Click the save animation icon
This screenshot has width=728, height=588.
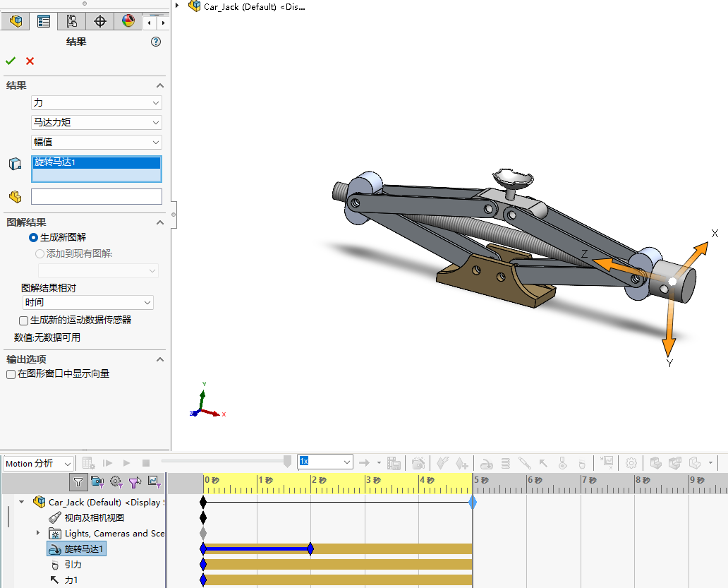[x=394, y=463]
